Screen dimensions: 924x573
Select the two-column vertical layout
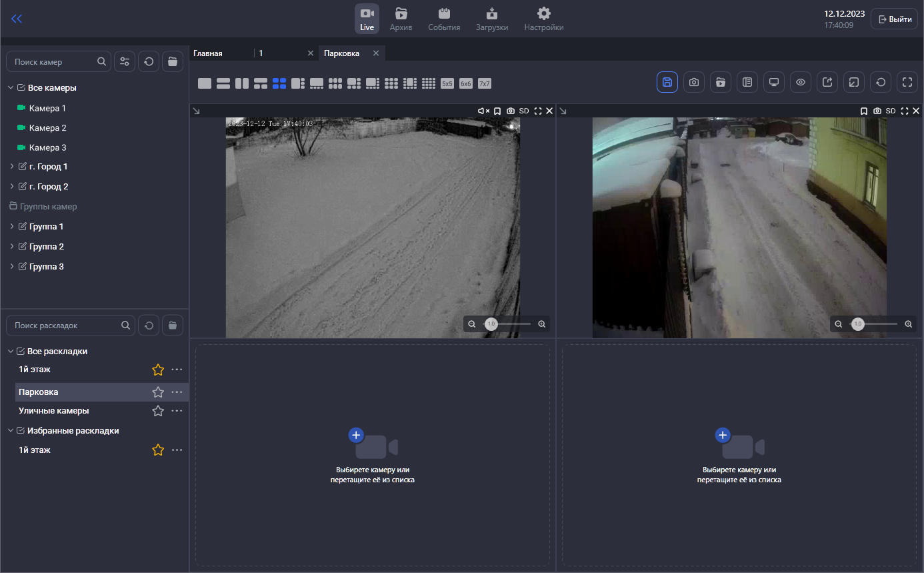pyautogui.click(x=242, y=83)
